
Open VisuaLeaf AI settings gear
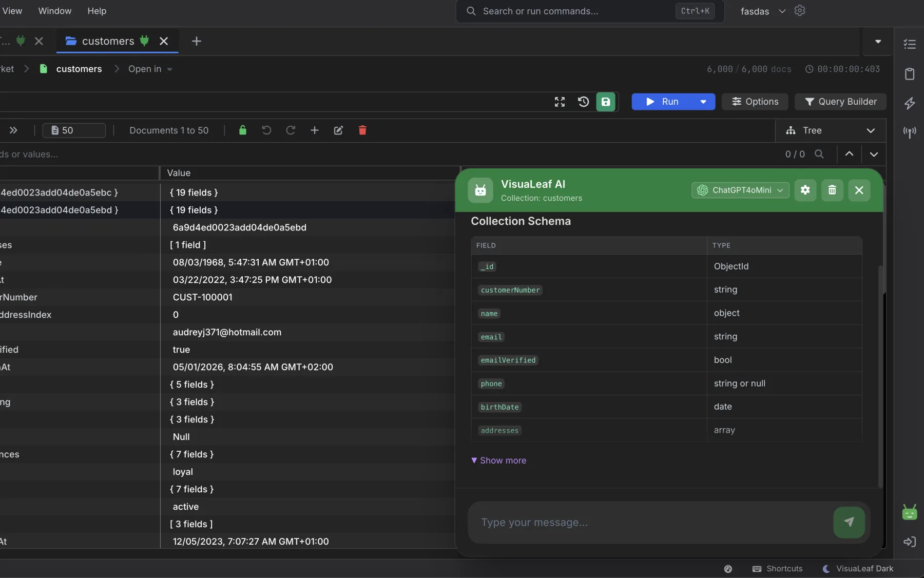pos(805,190)
